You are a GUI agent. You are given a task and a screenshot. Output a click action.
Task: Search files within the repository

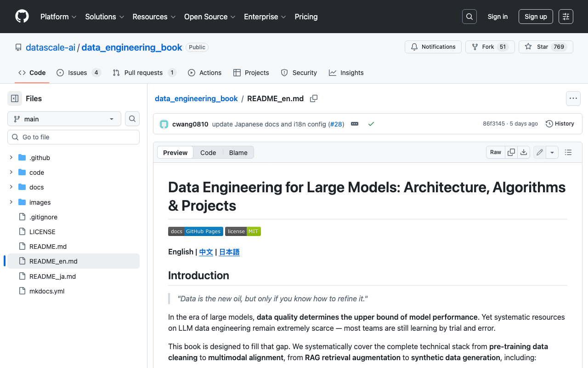132,119
